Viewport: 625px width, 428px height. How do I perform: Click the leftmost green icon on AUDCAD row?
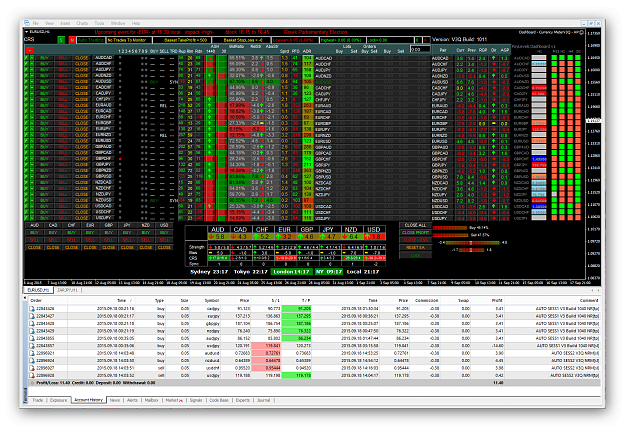[x=26, y=58]
